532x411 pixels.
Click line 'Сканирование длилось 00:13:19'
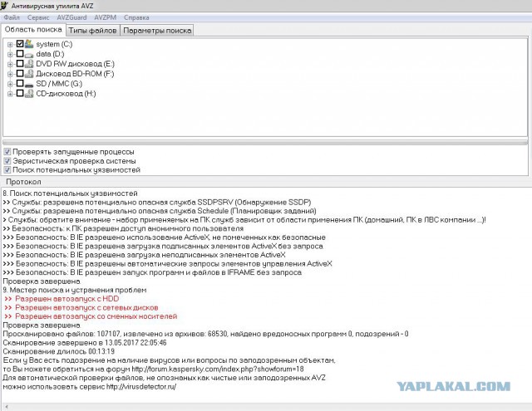point(59,352)
